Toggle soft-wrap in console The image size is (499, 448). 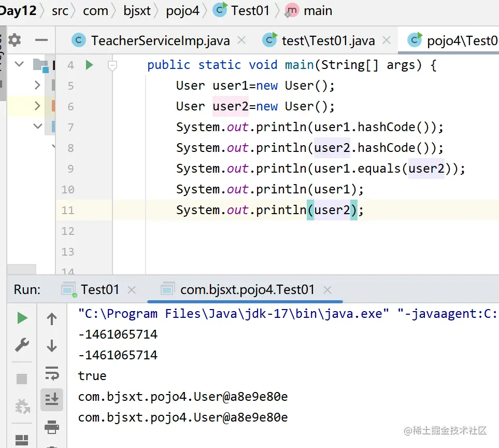pos(52,373)
